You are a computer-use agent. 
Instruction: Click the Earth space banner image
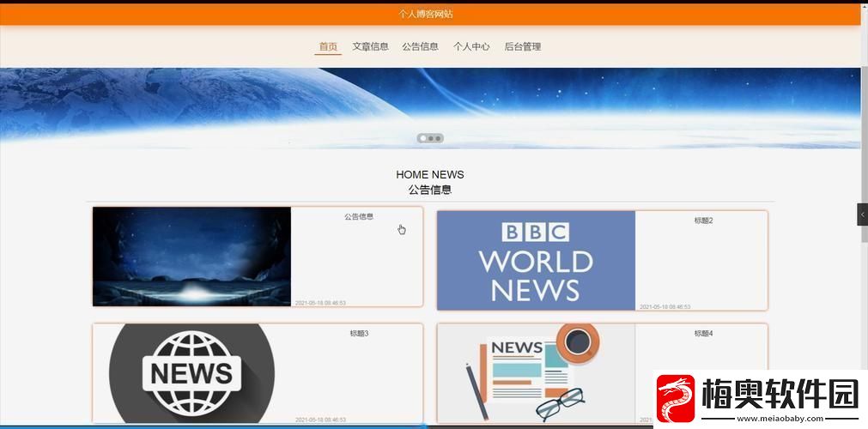430,108
